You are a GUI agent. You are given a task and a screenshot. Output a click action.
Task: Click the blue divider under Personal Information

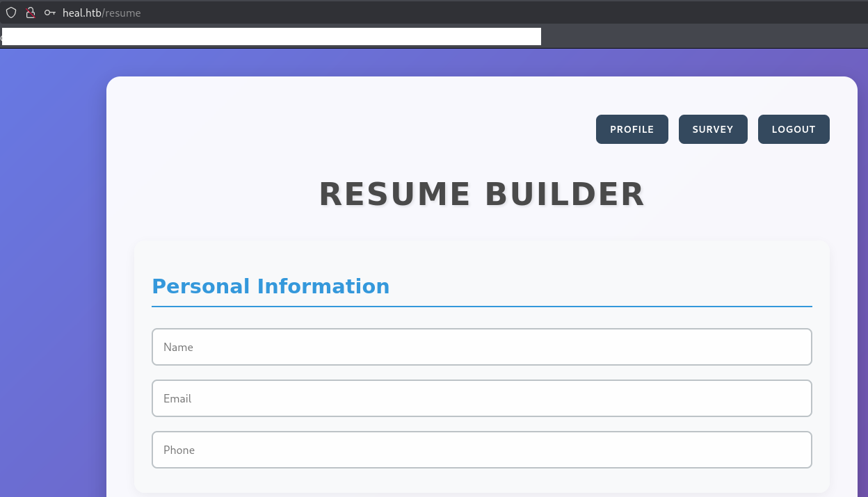point(481,306)
